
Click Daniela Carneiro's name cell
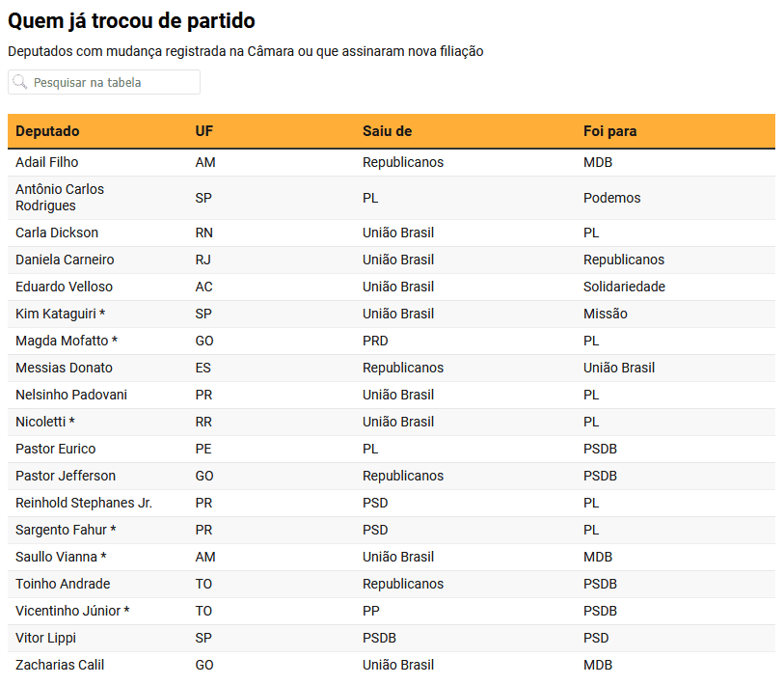point(65,260)
